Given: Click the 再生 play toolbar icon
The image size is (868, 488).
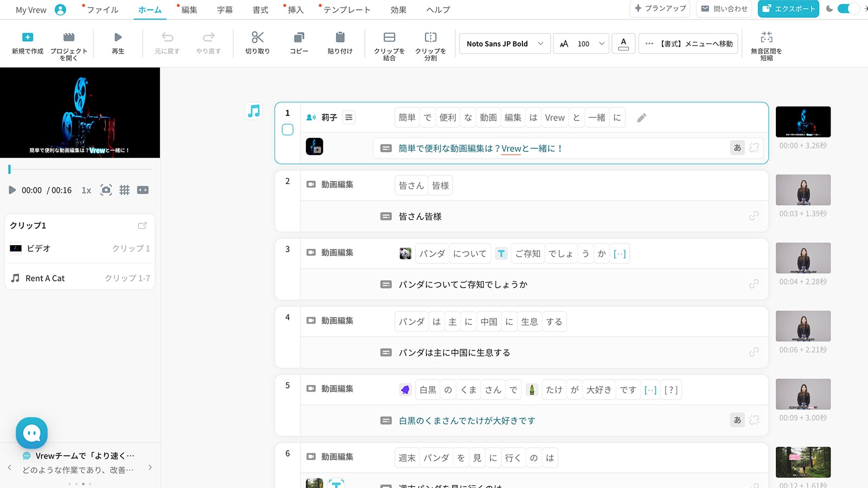Looking at the screenshot, I should (118, 37).
